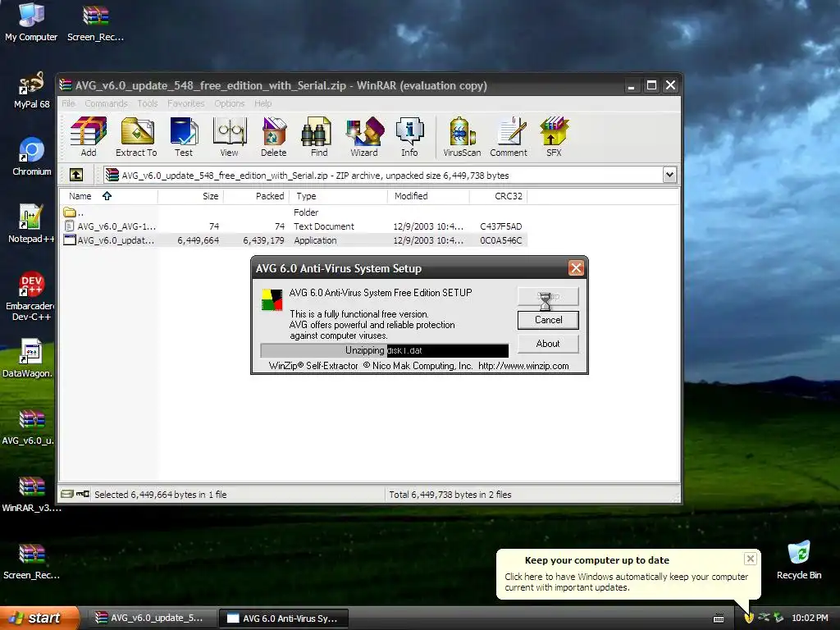Screen dimensions: 840x630
Task: Switch to AVG_v6.0_update WinRAR taskbar button
Action: 151,618
